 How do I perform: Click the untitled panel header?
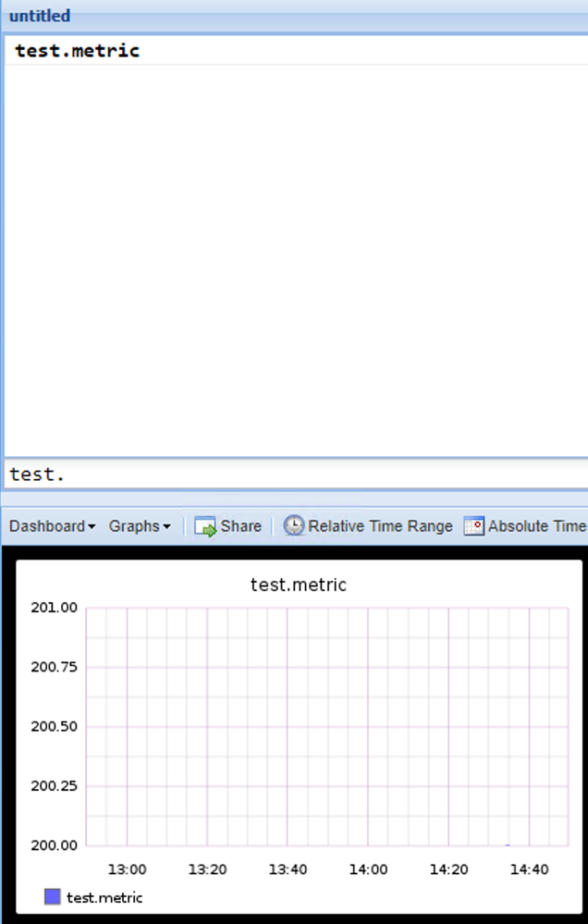point(295,16)
